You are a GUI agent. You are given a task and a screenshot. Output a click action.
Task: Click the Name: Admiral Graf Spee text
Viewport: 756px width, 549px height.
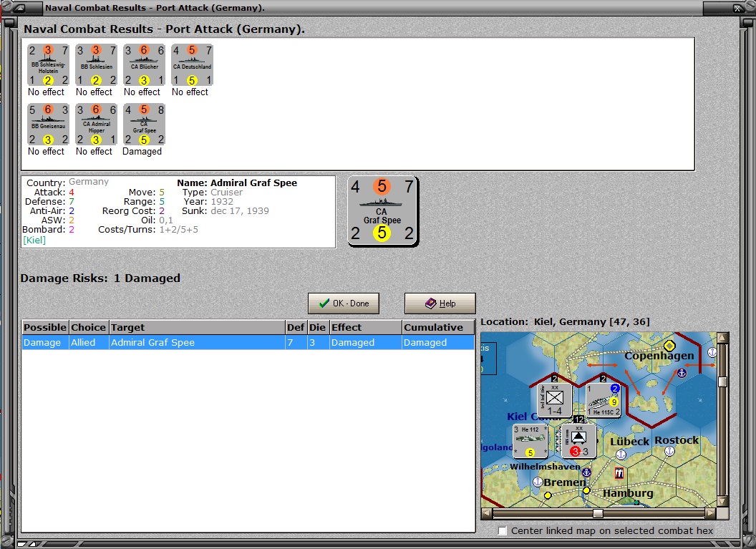pyautogui.click(x=237, y=183)
